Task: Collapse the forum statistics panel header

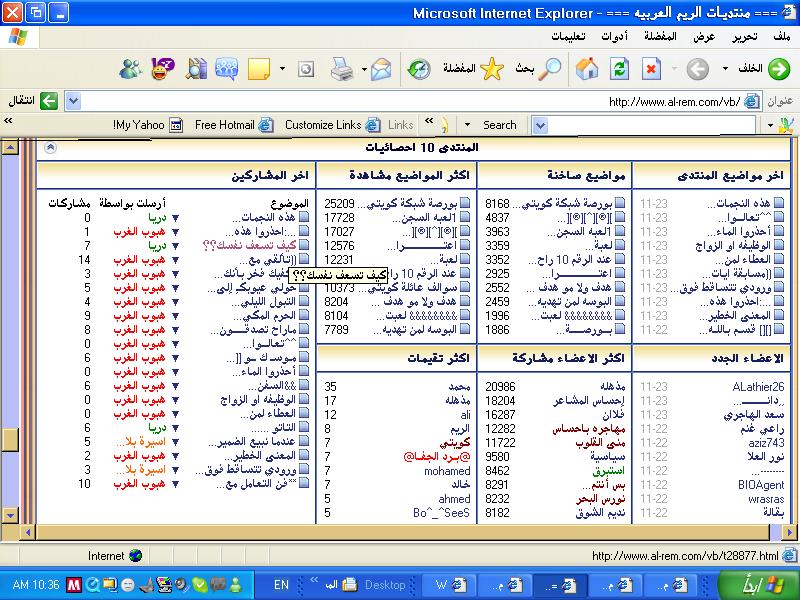Action: (x=51, y=147)
